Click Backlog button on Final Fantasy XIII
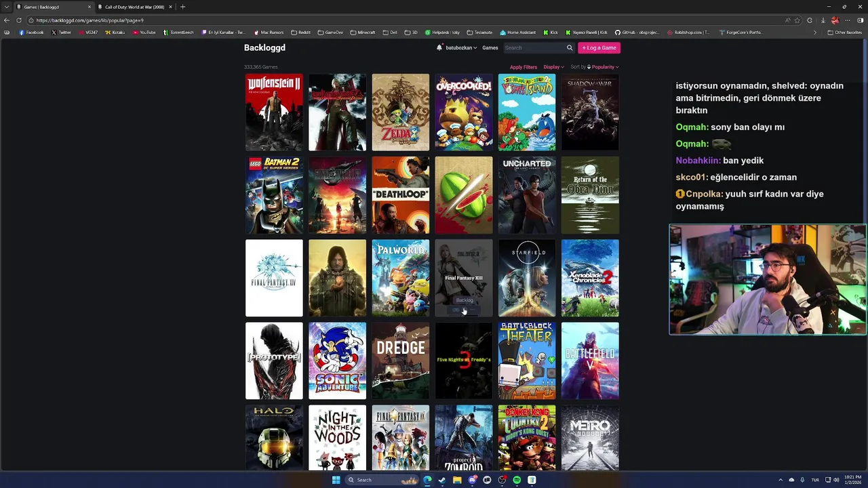This screenshot has height=488, width=868. [464, 300]
